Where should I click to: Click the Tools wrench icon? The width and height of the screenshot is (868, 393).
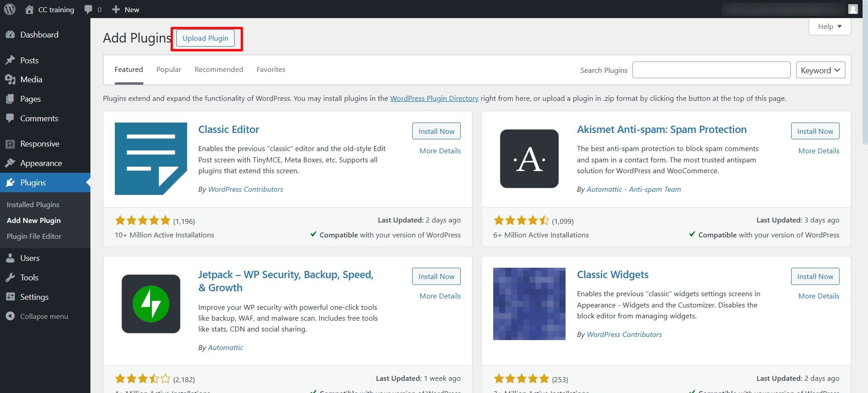[x=10, y=278]
